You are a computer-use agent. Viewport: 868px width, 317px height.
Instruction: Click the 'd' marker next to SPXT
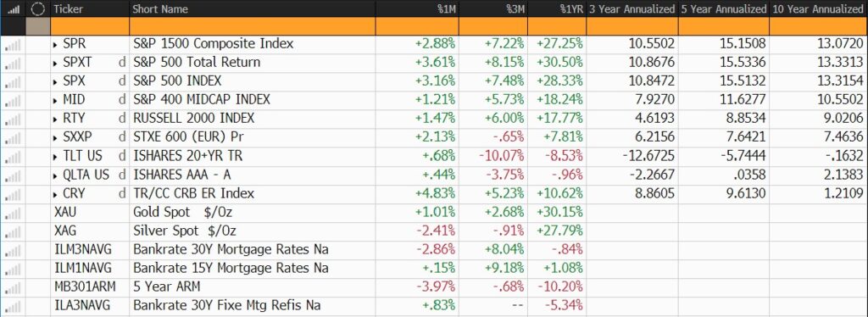tap(121, 63)
